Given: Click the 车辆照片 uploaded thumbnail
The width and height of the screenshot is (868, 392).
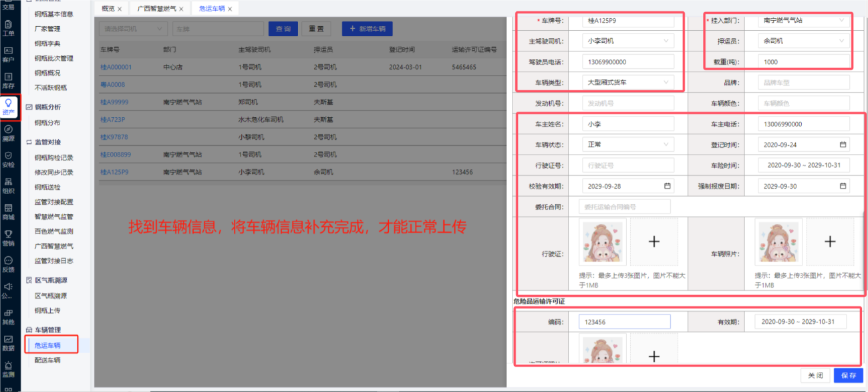Looking at the screenshot, I should pyautogui.click(x=778, y=241).
